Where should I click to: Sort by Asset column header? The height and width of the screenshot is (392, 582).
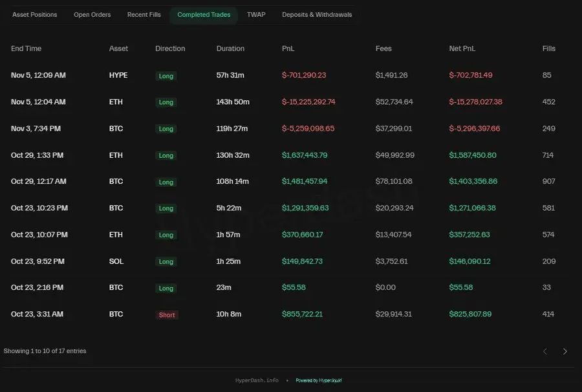click(118, 49)
